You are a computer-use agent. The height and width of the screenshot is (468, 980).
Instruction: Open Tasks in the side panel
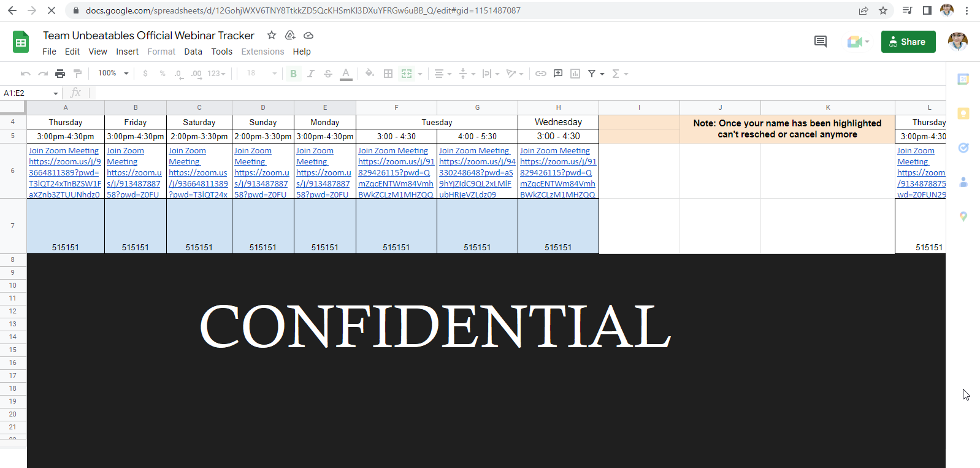click(x=963, y=148)
